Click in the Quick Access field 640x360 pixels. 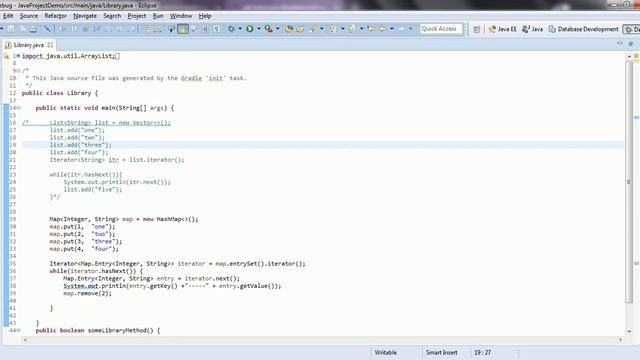pos(441,29)
